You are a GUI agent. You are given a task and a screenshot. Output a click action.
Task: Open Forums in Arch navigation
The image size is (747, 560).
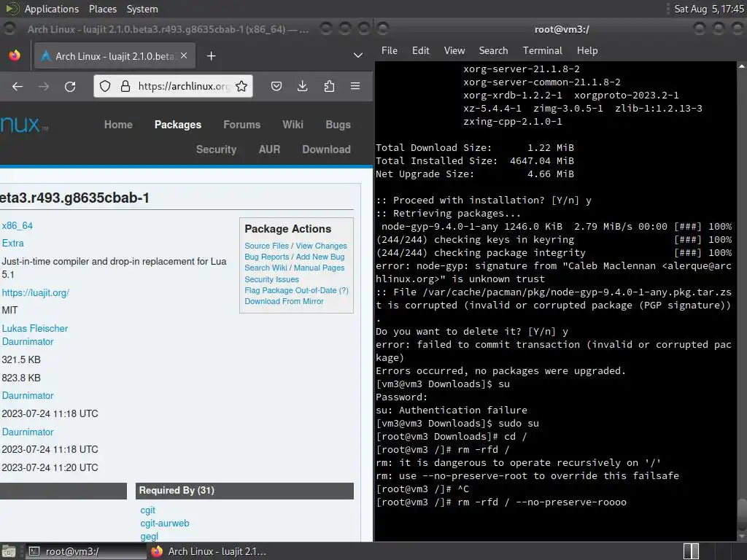(x=242, y=125)
